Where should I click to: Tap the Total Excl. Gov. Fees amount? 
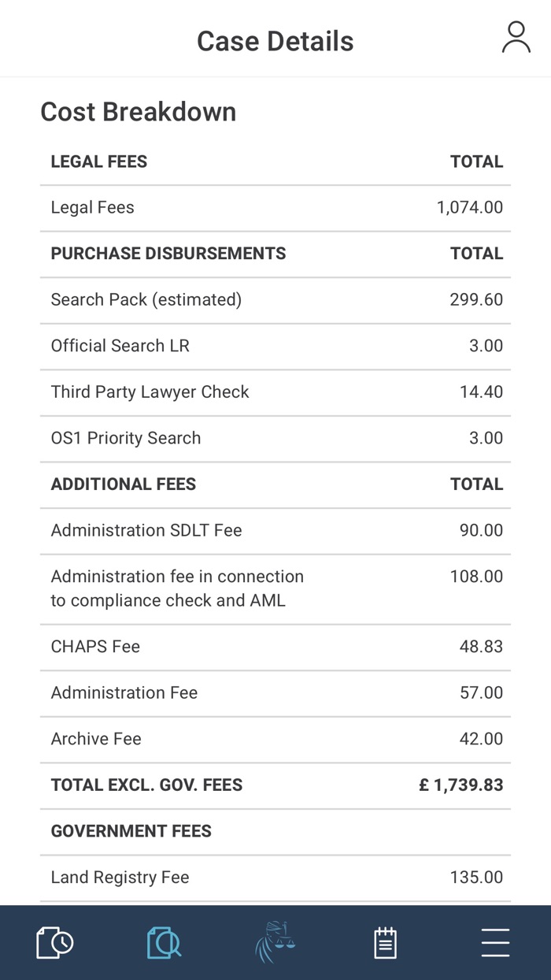(461, 785)
